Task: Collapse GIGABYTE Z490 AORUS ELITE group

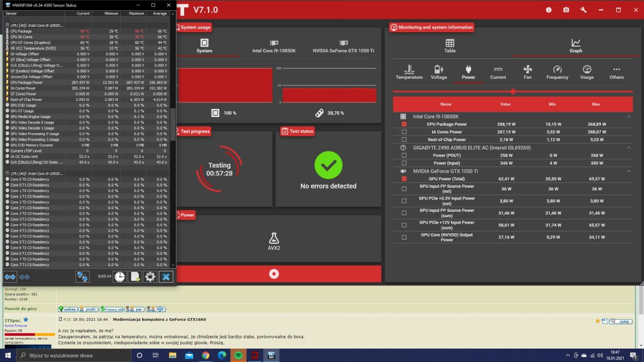Action: 628,147
